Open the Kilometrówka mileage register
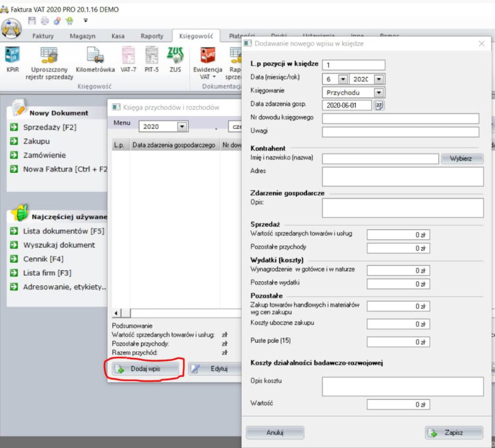Viewport: 495px width, 448px height. [x=96, y=60]
